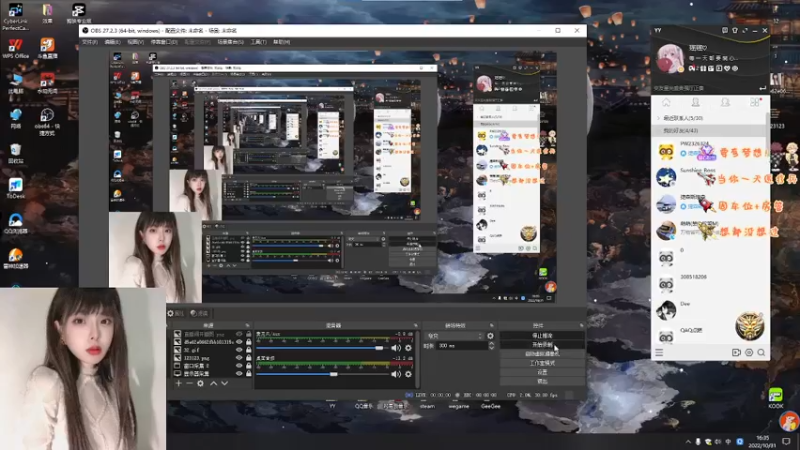The image size is (800, 450).
Task: Open Docks menu in OBS
Action: pos(164,42)
